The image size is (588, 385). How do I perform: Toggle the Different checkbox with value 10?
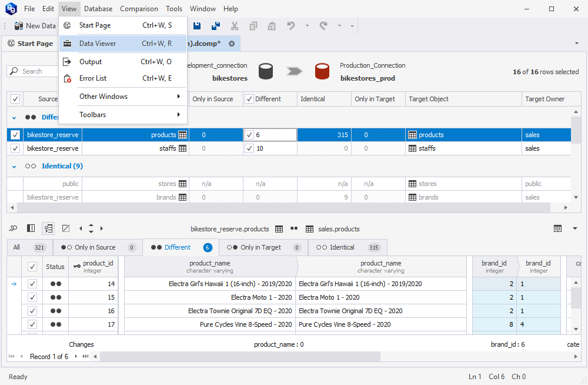pyautogui.click(x=249, y=148)
